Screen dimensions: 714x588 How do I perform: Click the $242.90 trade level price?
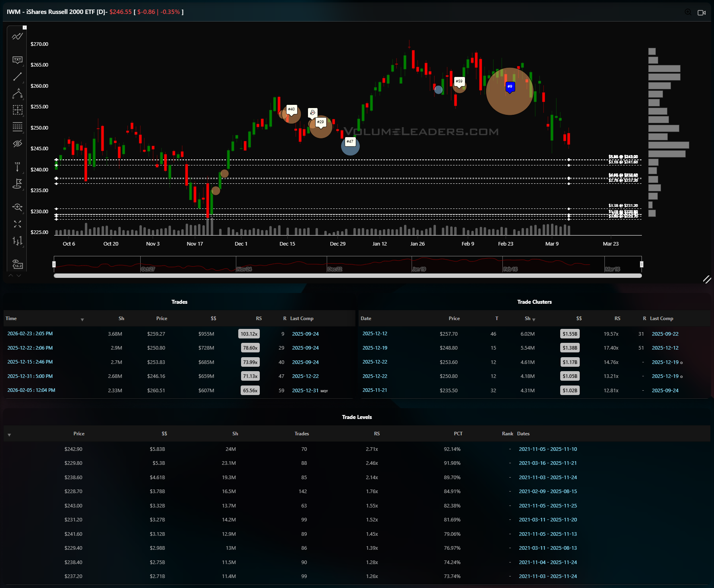(73, 449)
